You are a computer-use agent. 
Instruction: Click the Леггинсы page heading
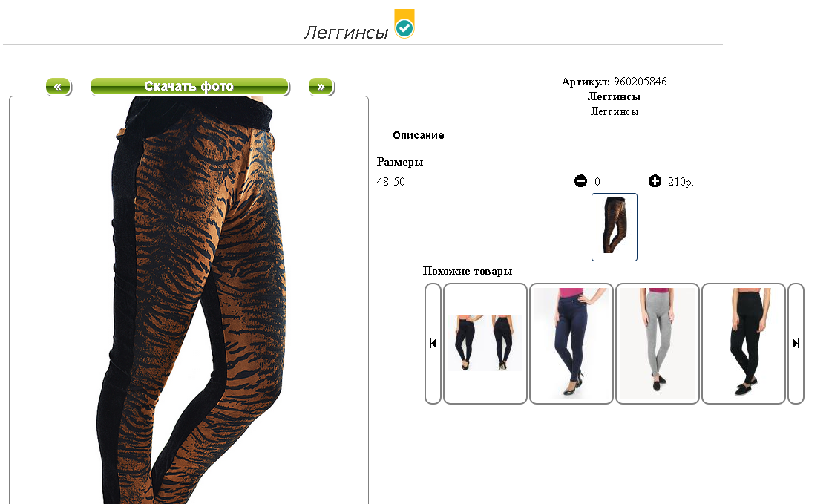pyautogui.click(x=347, y=32)
